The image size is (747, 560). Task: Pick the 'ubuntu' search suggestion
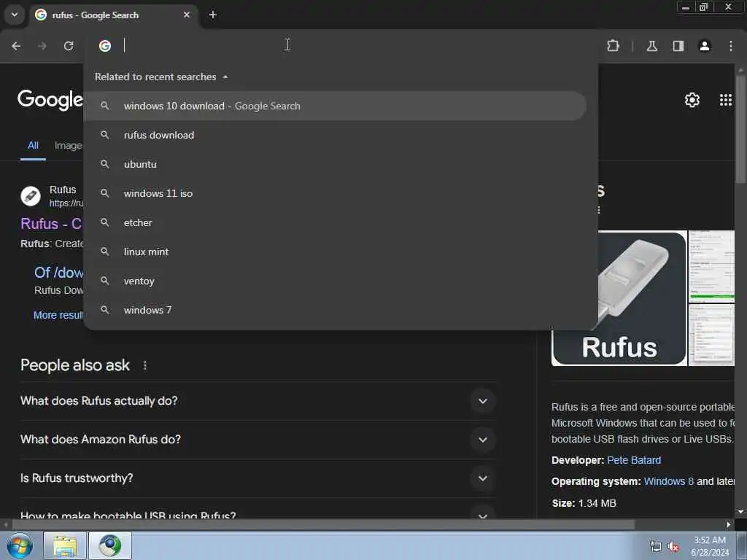point(335,164)
